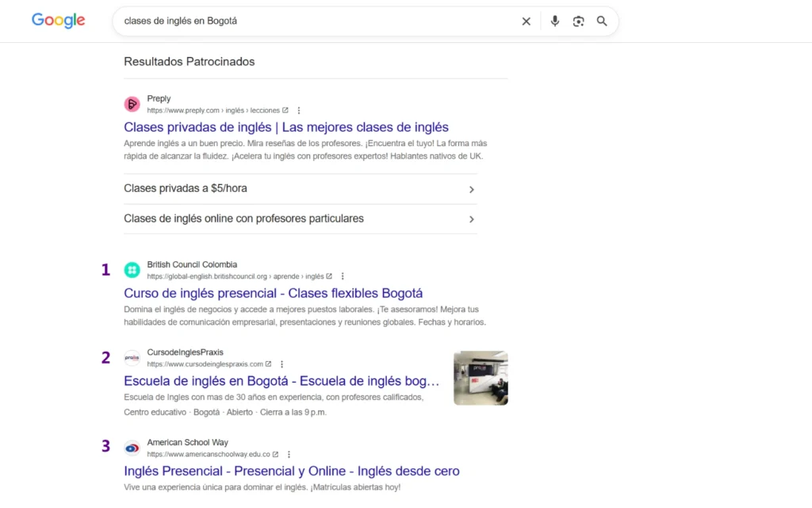The height and width of the screenshot is (508, 812).
Task: Click the Google logo
Action: pyautogui.click(x=58, y=21)
